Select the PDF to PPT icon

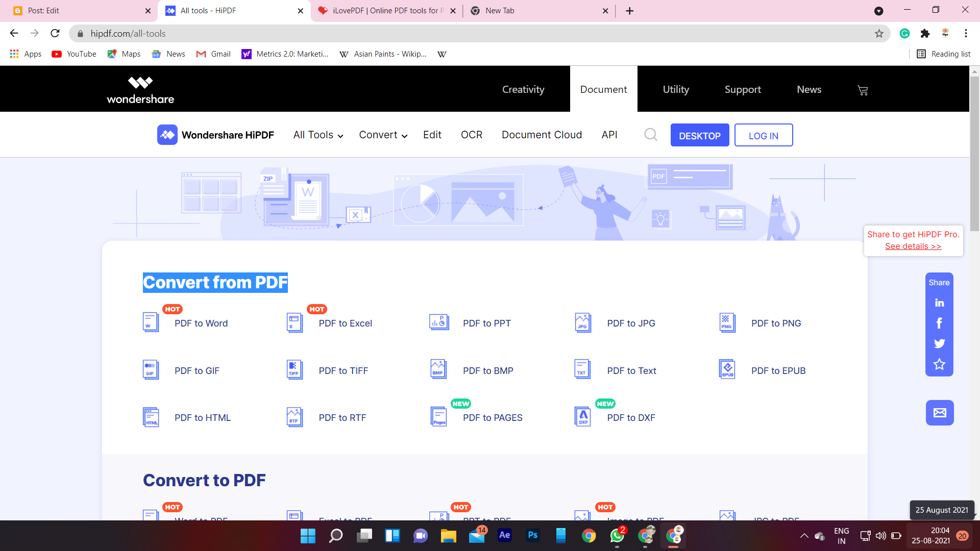[x=439, y=322]
